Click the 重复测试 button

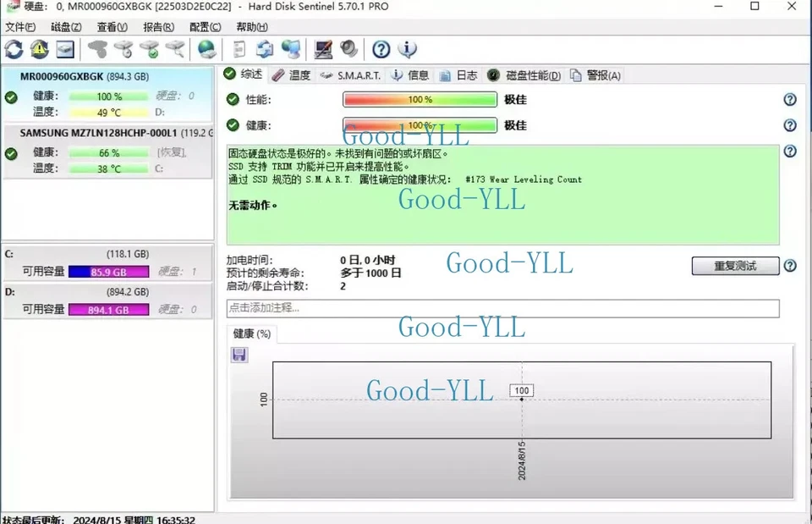pyautogui.click(x=735, y=266)
